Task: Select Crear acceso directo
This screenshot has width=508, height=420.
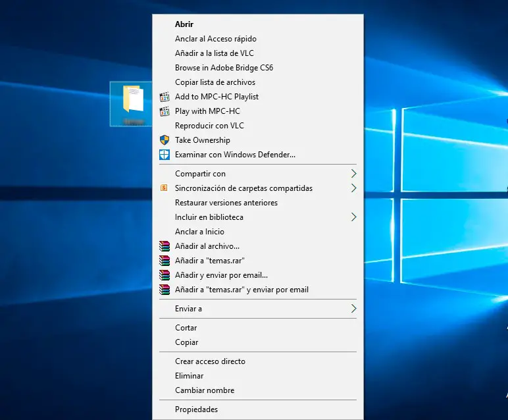Action: pos(210,361)
